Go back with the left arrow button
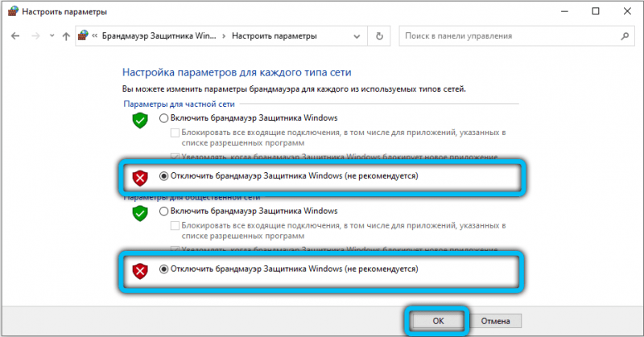Viewport: 644px width, 337px height. [x=15, y=36]
